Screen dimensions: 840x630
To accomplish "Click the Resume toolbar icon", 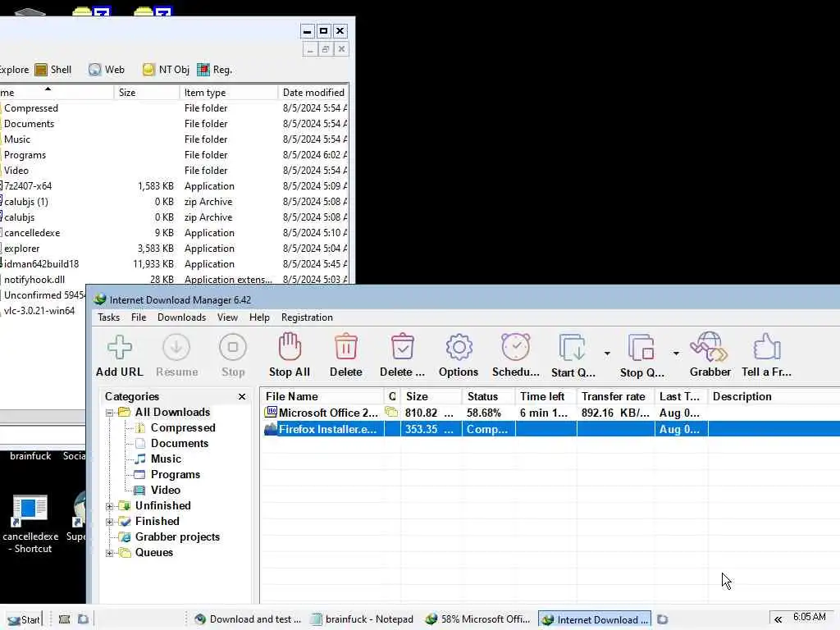I will (177, 356).
